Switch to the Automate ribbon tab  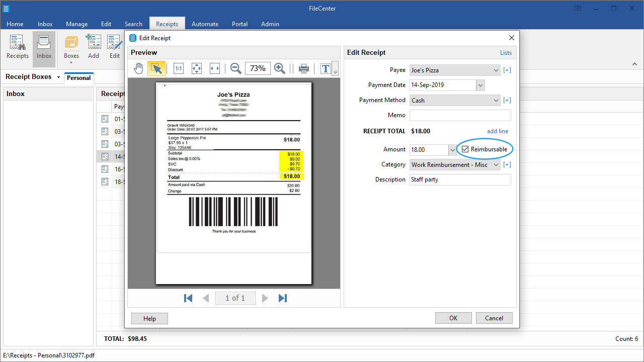click(205, 24)
